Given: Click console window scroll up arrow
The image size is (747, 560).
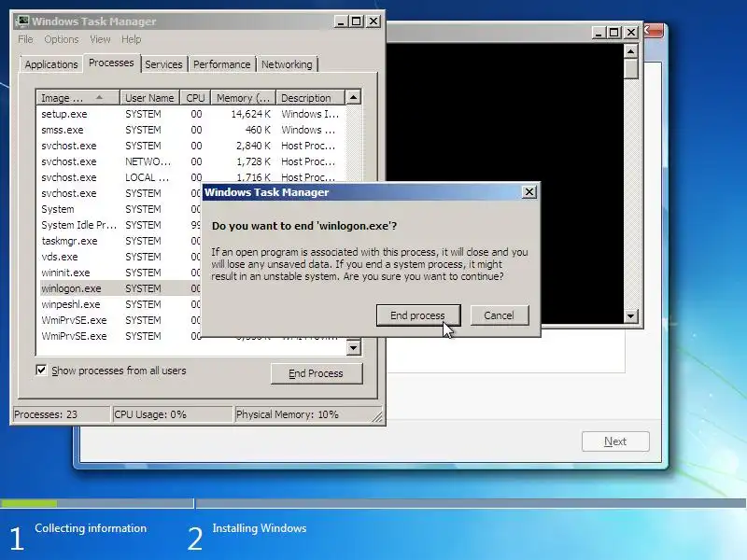Looking at the screenshot, I should pos(631,51).
